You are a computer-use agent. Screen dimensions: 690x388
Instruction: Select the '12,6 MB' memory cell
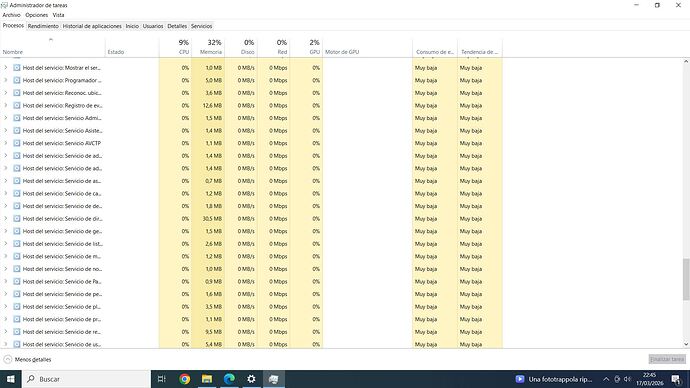coord(209,106)
